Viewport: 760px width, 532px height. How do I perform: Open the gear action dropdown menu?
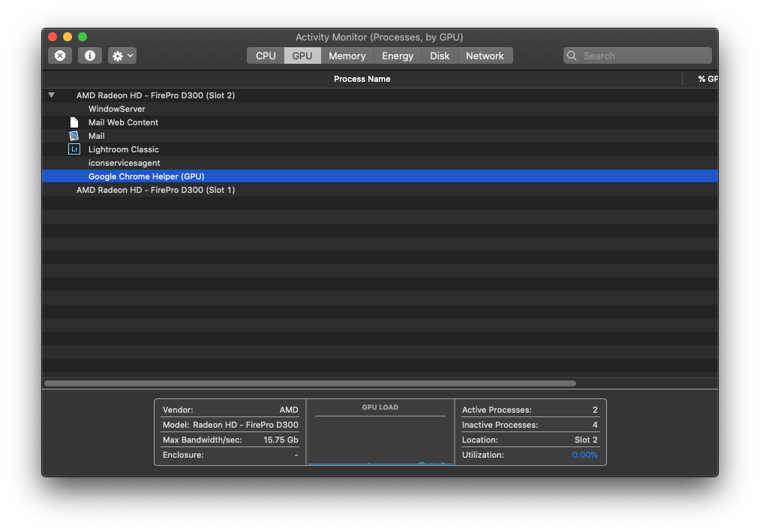pyautogui.click(x=122, y=56)
